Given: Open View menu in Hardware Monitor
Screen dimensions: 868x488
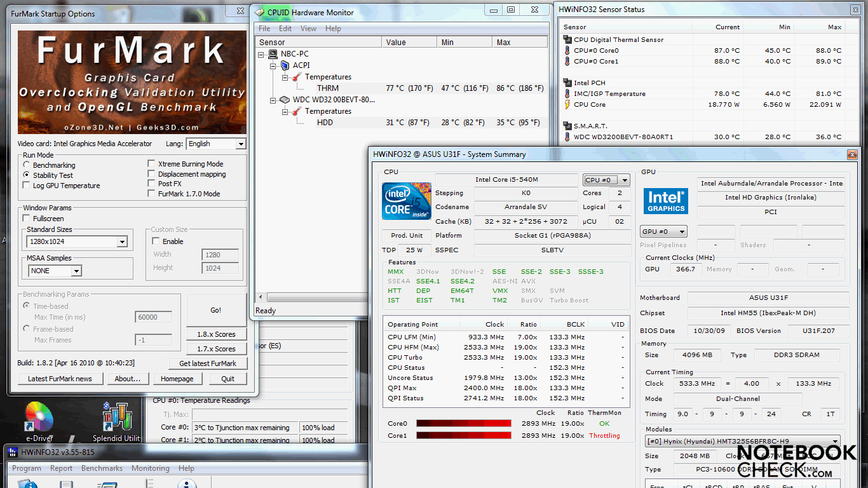Looking at the screenshot, I should pos(308,29).
